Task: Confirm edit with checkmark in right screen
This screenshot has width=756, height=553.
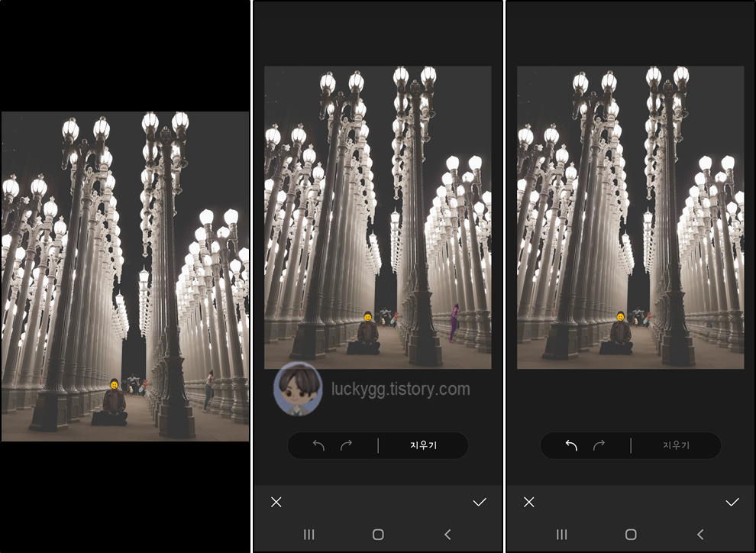Action: 732,503
